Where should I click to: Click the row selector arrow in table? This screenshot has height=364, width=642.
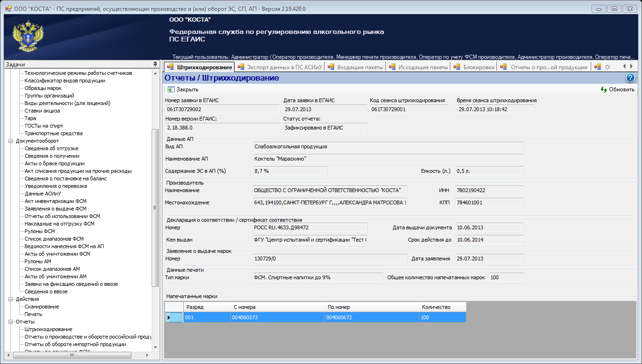[x=173, y=317]
